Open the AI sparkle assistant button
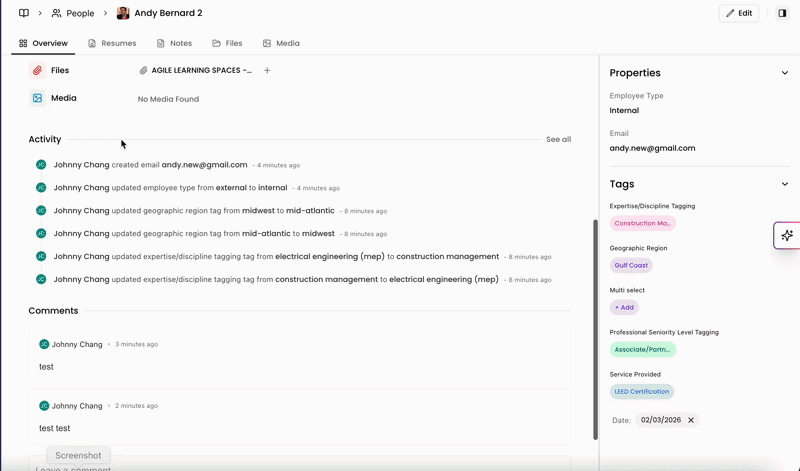The image size is (800, 471). pyautogui.click(x=787, y=235)
